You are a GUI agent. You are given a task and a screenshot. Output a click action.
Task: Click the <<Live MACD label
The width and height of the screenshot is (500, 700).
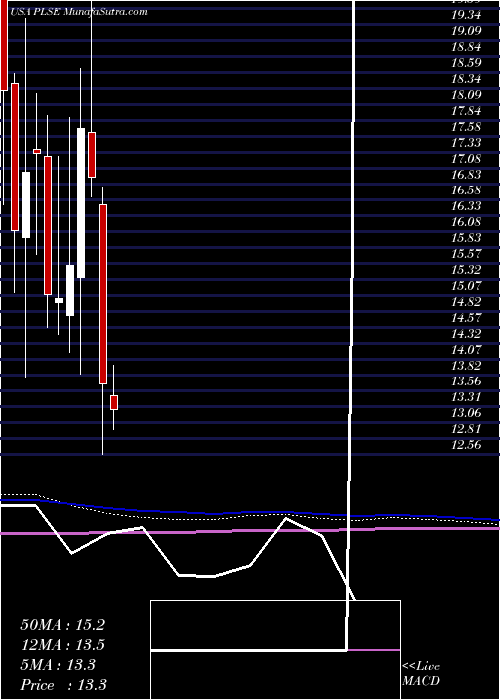pos(421,674)
